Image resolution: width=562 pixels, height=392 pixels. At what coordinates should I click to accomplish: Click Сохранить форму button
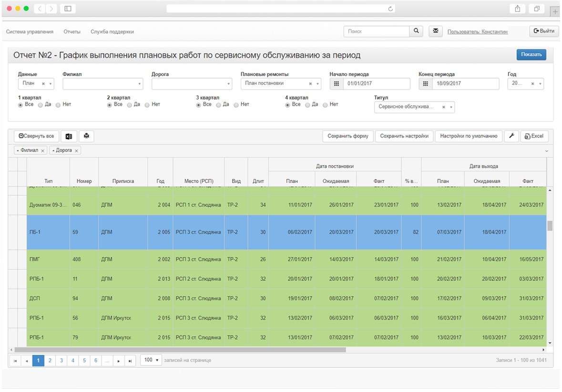click(x=347, y=136)
